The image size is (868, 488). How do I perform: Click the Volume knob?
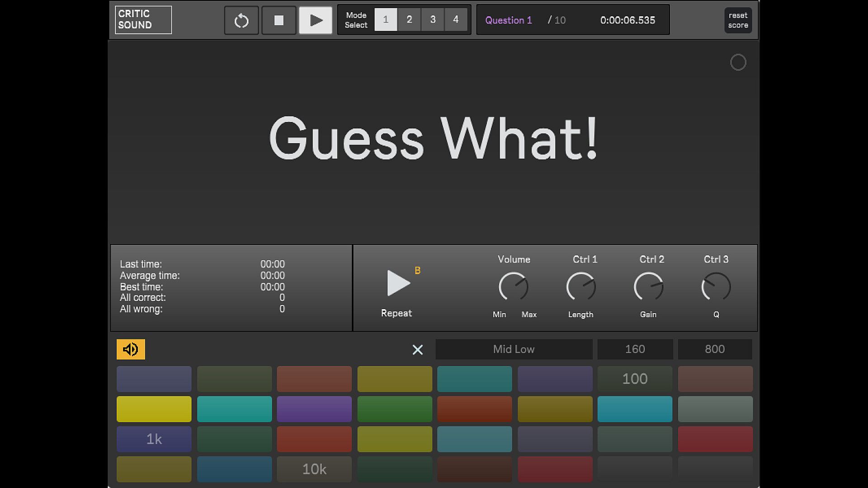tap(514, 286)
